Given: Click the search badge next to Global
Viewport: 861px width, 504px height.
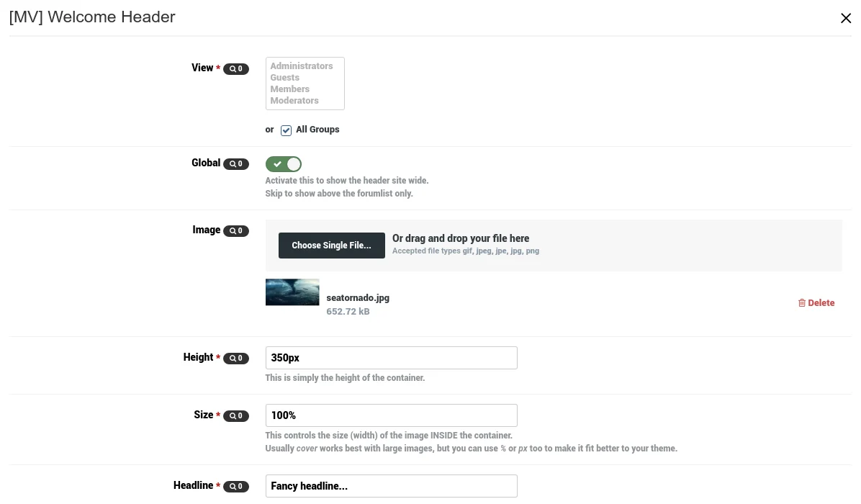Looking at the screenshot, I should pyautogui.click(x=235, y=164).
